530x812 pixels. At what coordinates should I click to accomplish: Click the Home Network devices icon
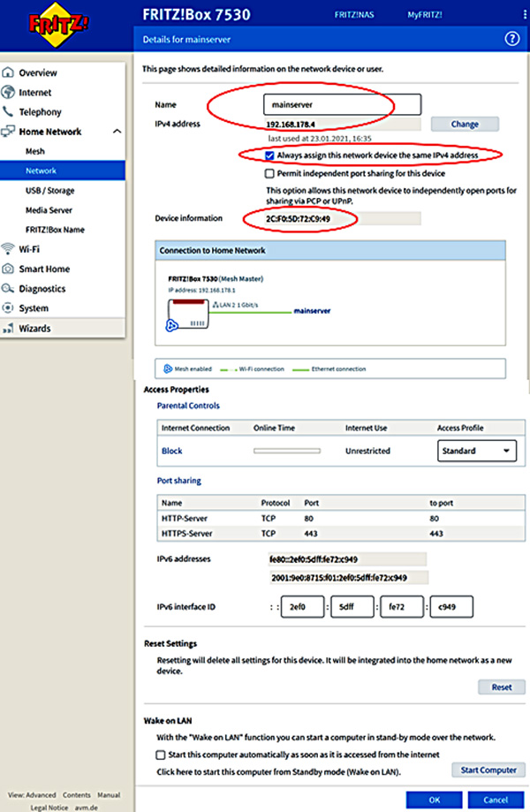(x=8, y=131)
